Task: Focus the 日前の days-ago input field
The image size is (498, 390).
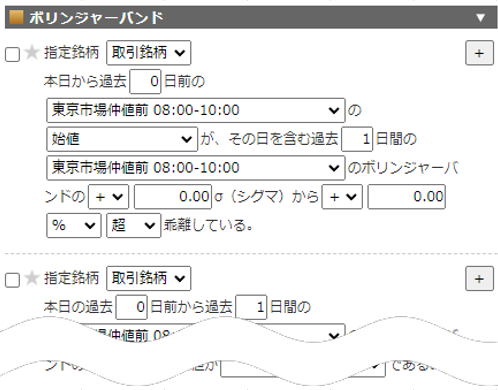Action: tap(145, 81)
